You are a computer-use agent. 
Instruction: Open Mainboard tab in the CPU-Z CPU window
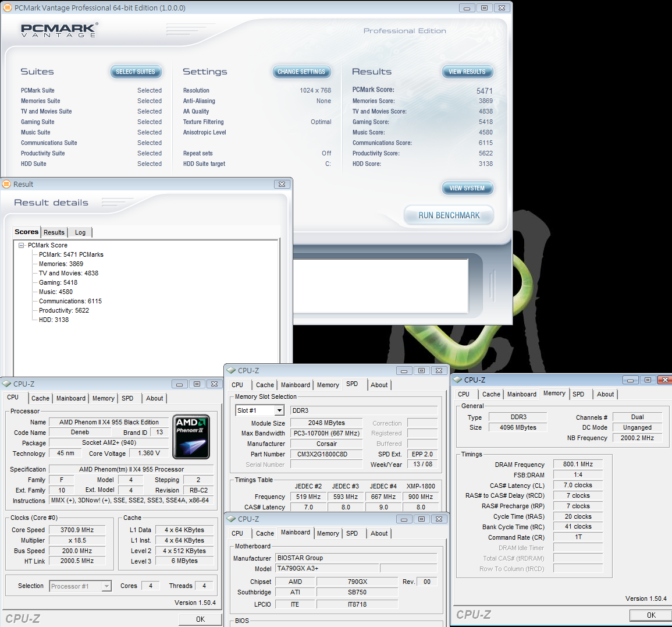(x=71, y=398)
